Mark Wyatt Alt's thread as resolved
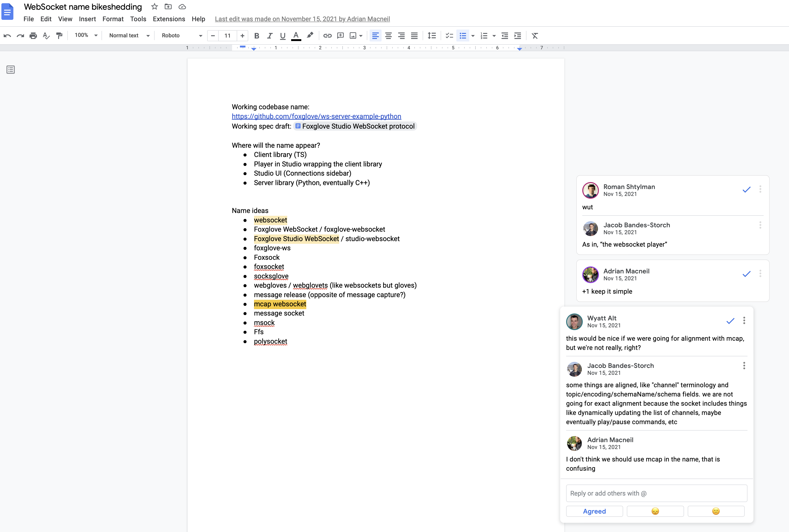Viewport: 789px width, 532px height. click(x=730, y=321)
